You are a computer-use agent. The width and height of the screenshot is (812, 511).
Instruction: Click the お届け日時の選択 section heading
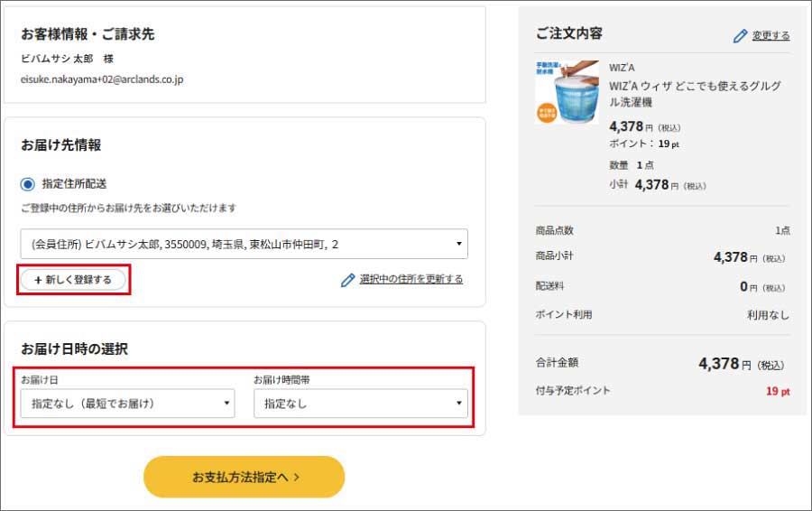[74, 348]
